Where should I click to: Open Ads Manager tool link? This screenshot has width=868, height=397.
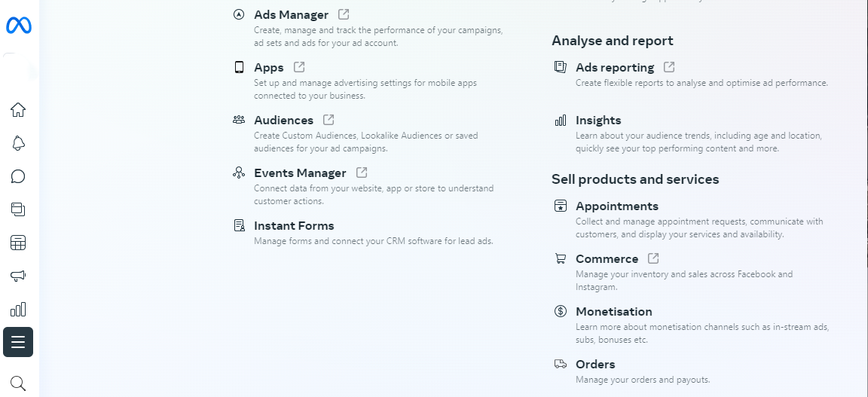click(291, 14)
